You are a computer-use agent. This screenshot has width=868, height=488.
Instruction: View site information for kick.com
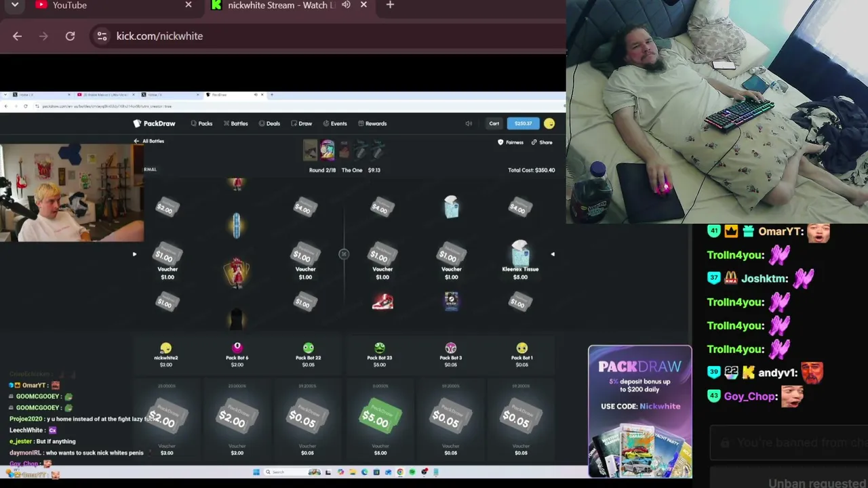click(102, 36)
